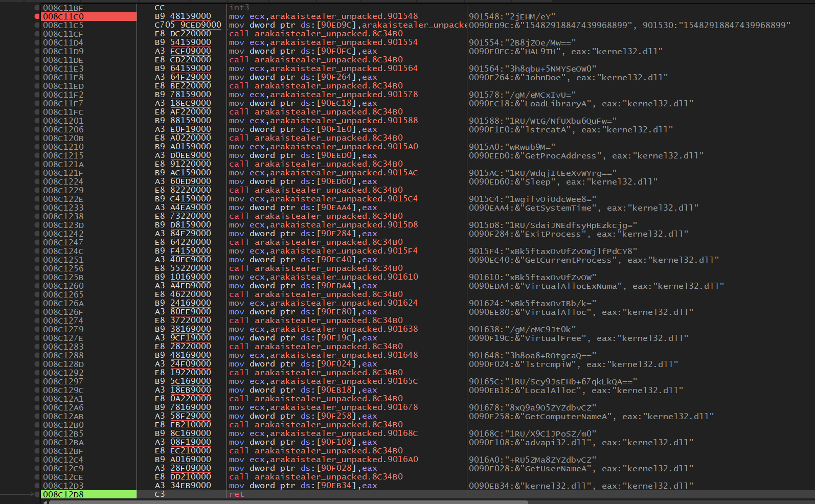Click the "JohnDoe" string comment
Image resolution: width=815 pixels, height=504 pixels.
pyautogui.click(x=568, y=77)
